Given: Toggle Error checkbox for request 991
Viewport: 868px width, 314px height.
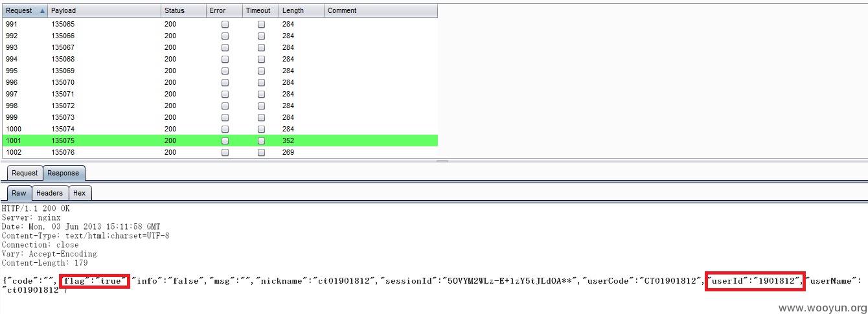Looking at the screenshot, I should tap(225, 24).
